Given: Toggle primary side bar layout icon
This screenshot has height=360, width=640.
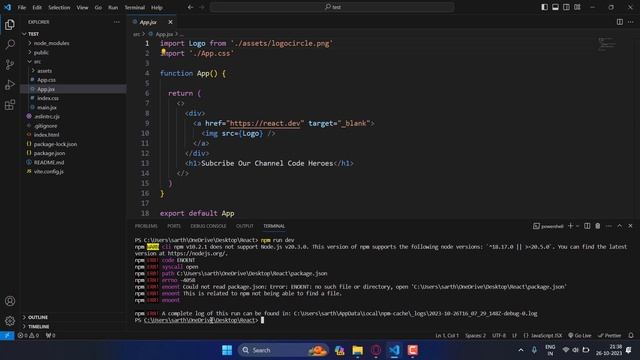Looking at the screenshot, I should pyautogui.click(x=544, y=7).
